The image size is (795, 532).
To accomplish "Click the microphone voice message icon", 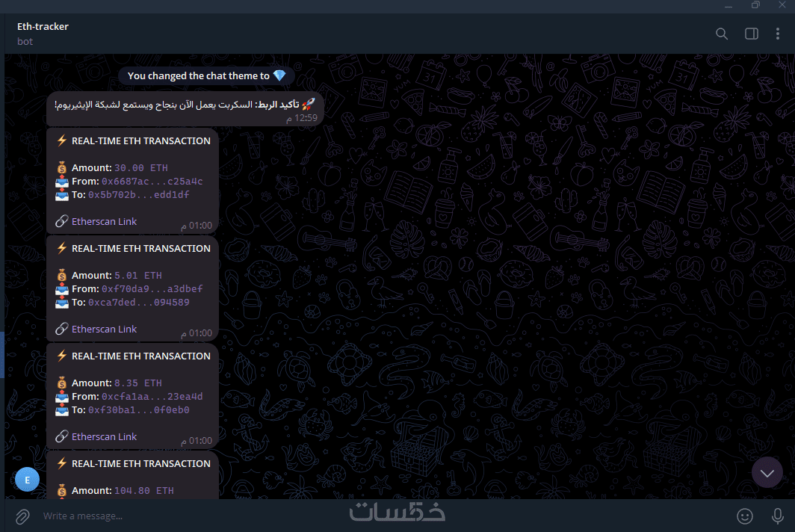I will pyautogui.click(x=777, y=516).
